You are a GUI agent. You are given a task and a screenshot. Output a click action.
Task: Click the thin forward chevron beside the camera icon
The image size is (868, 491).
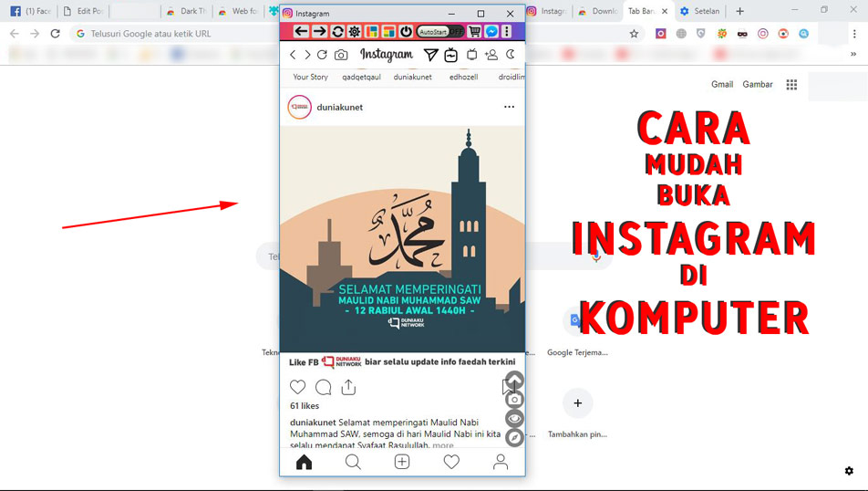[307, 55]
